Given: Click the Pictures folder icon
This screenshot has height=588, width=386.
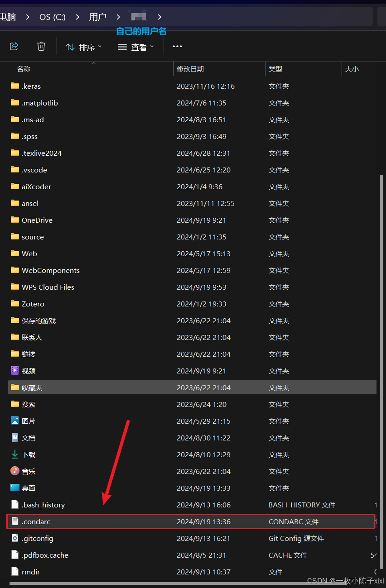Looking at the screenshot, I should tap(15, 421).
